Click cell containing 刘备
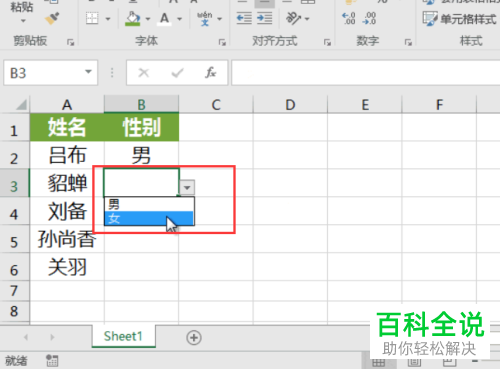500x369 pixels. coord(67,211)
